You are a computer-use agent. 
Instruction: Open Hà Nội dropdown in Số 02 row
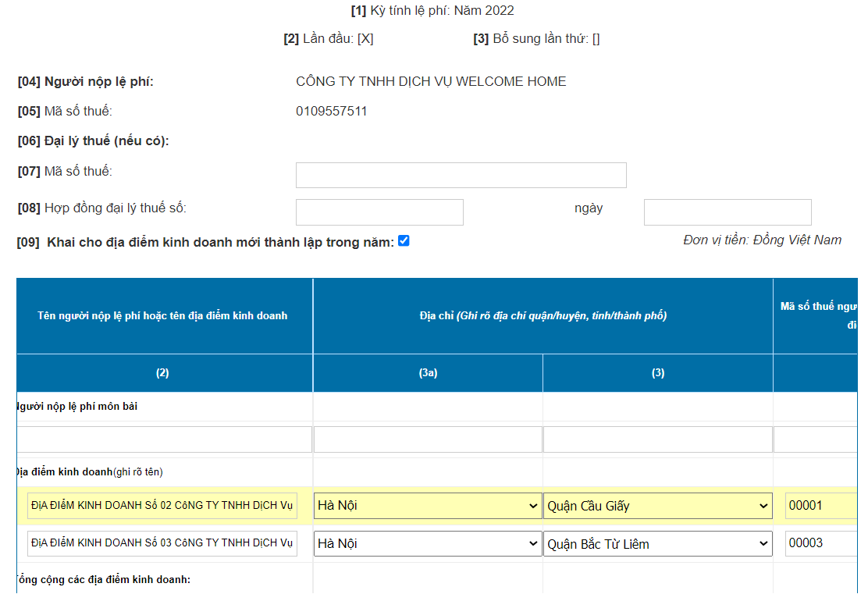428,506
